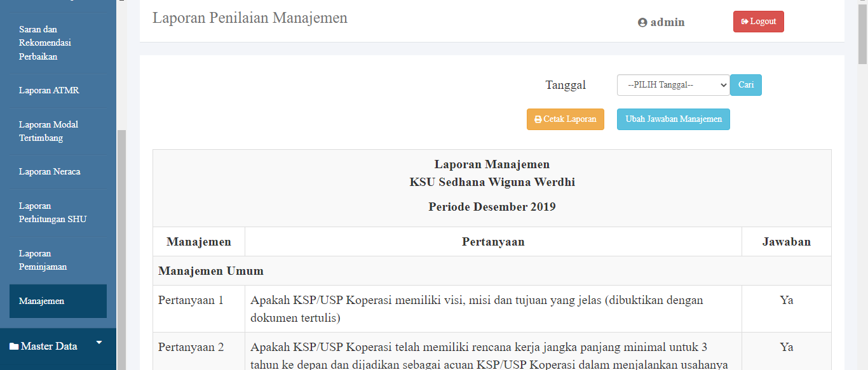Click the Pertanyaan 2 row label
Screen dimensions: 868x370
[x=191, y=347]
